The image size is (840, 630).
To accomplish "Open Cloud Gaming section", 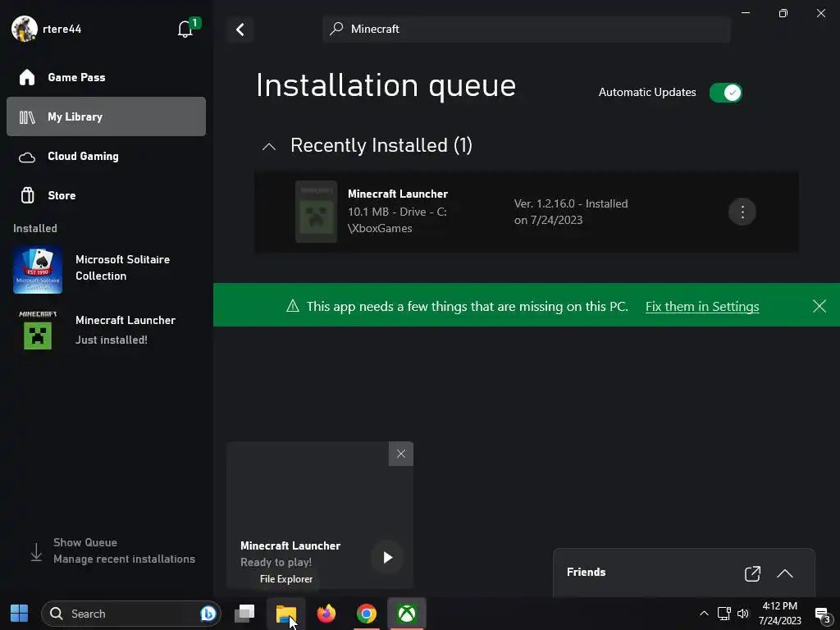I will point(106,156).
